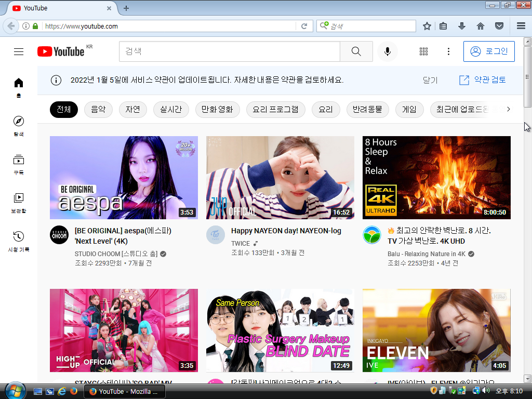Select the 실시간 filter chip
The height and width of the screenshot is (399, 532).
[171, 110]
